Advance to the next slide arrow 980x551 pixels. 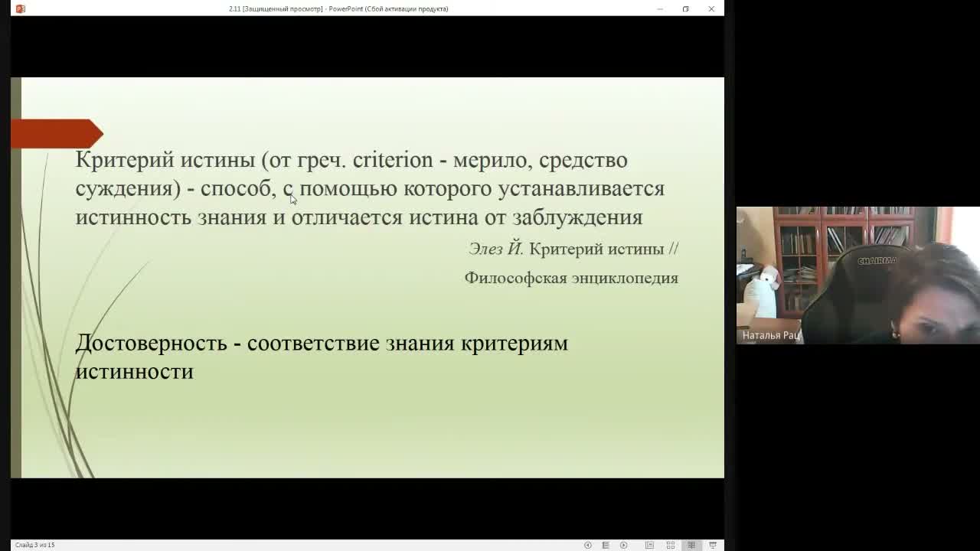click(x=623, y=545)
